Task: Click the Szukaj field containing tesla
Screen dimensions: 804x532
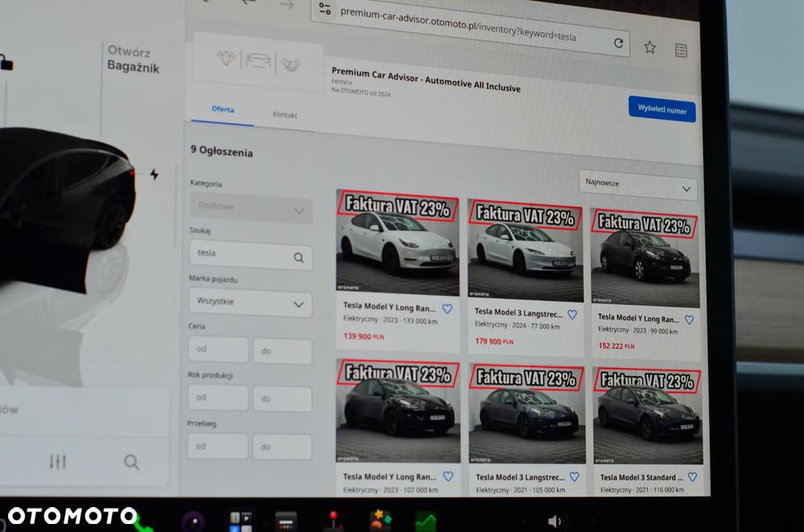Action: pos(251,255)
